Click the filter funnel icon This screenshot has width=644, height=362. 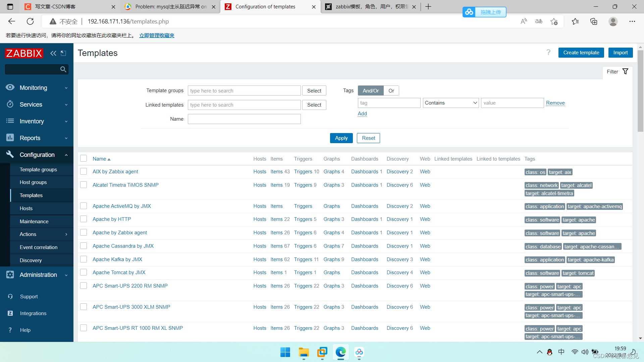(x=625, y=71)
